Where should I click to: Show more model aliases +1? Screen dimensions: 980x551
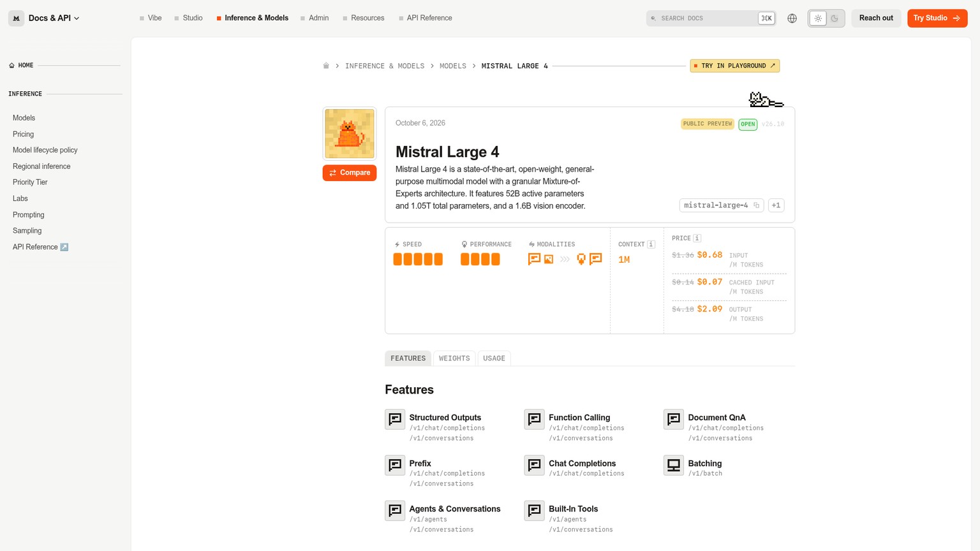pos(776,205)
